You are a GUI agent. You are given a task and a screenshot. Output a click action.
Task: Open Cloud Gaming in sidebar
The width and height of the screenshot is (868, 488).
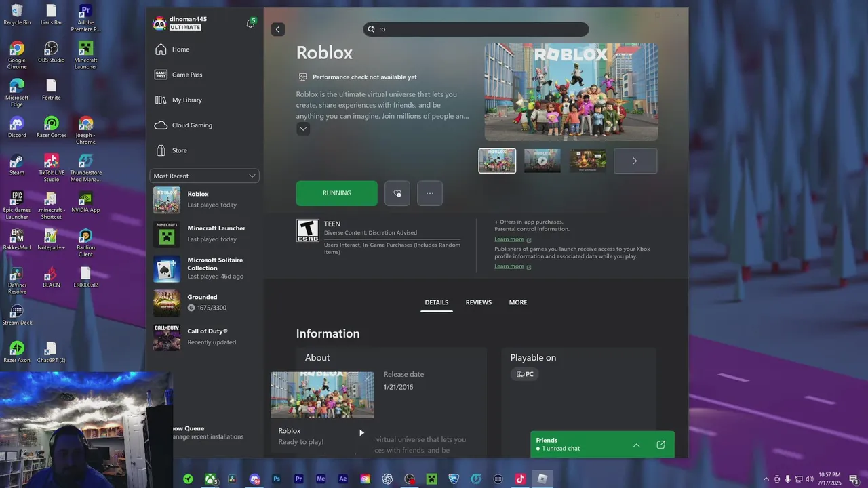pos(204,125)
